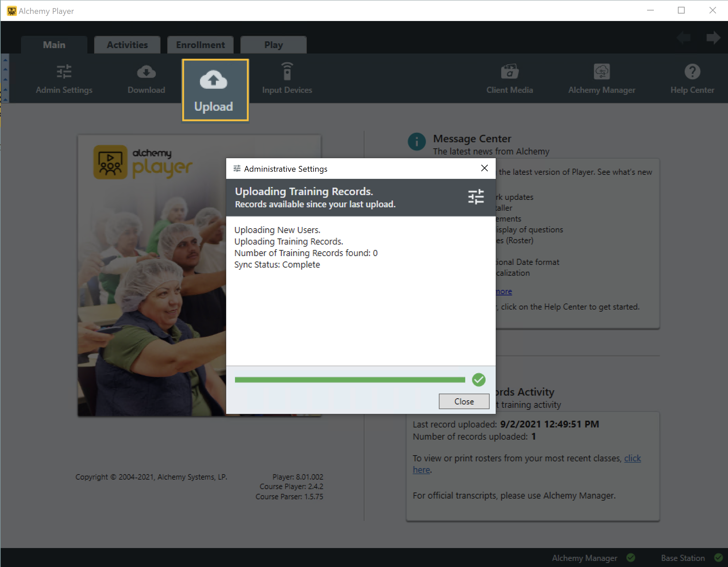Click the Alchemy Player logo icon
Image resolution: width=728 pixels, height=567 pixels.
[x=110, y=162]
